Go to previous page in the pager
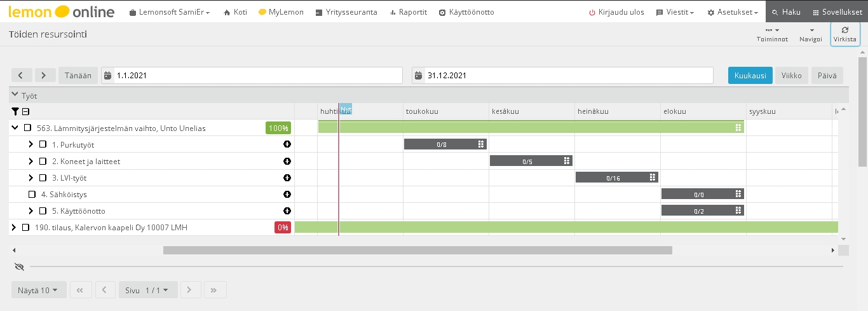868x311 pixels. (x=105, y=290)
